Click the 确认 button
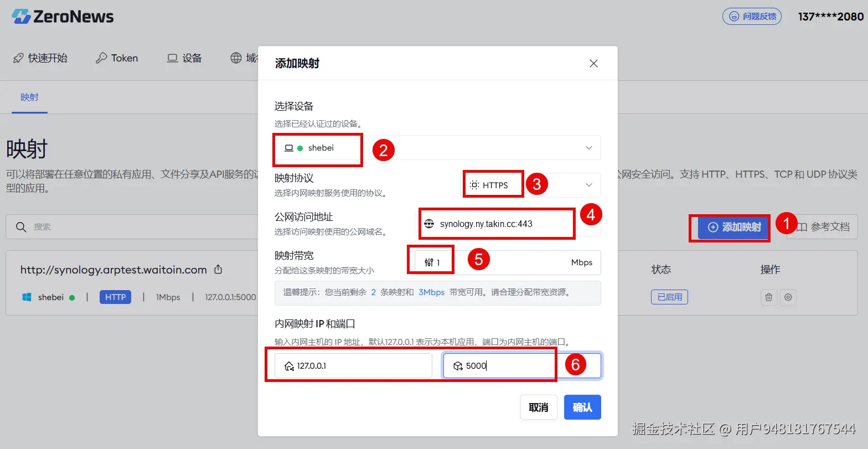Image resolution: width=868 pixels, height=449 pixels. (x=582, y=407)
